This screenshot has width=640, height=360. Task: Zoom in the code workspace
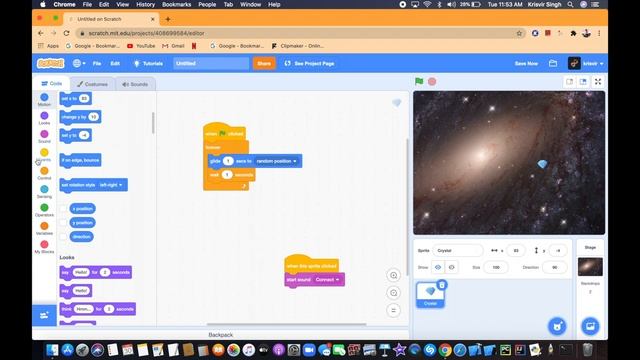393,275
